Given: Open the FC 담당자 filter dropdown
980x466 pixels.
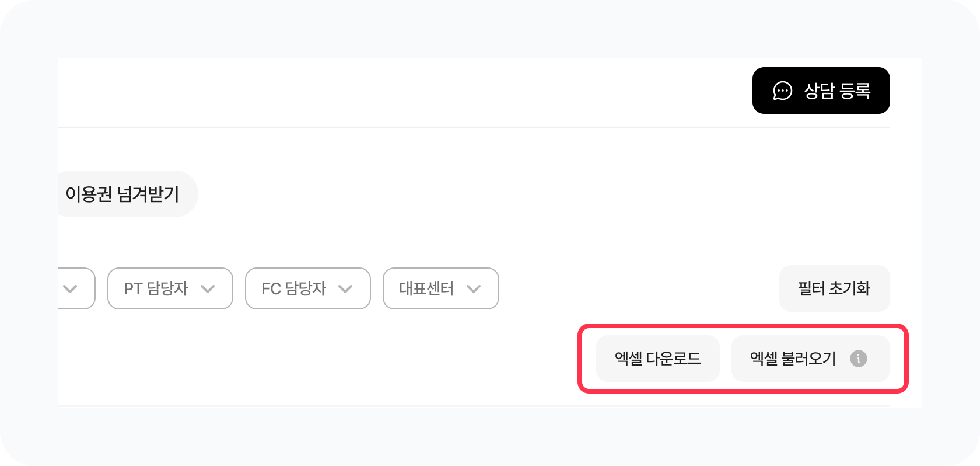Looking at the screenshot, I should (307, 288).
